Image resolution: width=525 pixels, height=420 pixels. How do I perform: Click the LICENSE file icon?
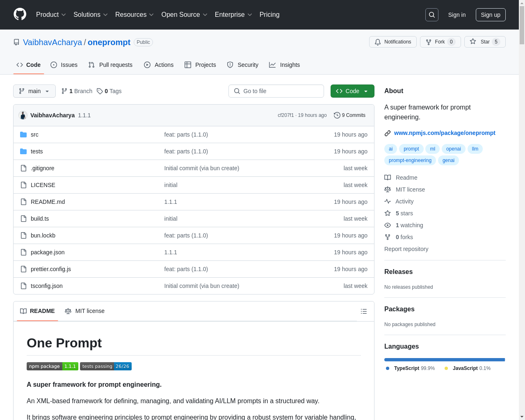click(23, 185)
